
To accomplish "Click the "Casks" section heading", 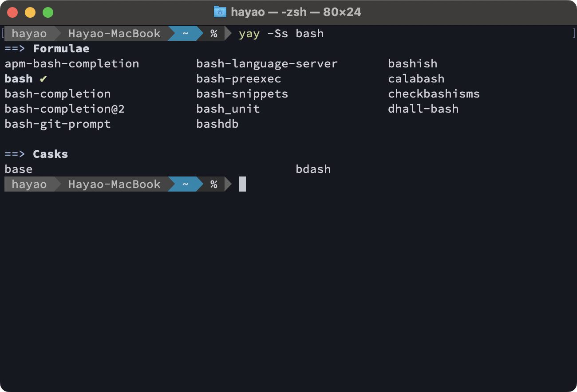I will point(51,154).
